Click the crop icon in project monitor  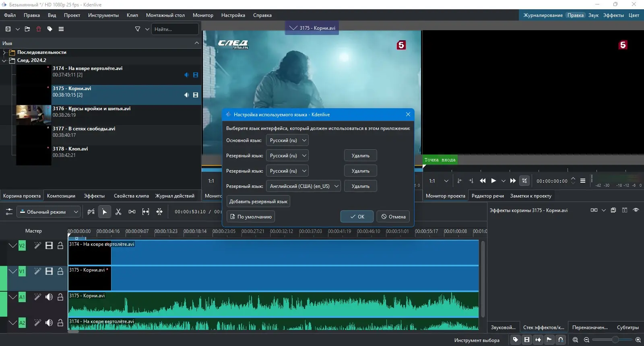pyautogui.click(x=524, y=181)
